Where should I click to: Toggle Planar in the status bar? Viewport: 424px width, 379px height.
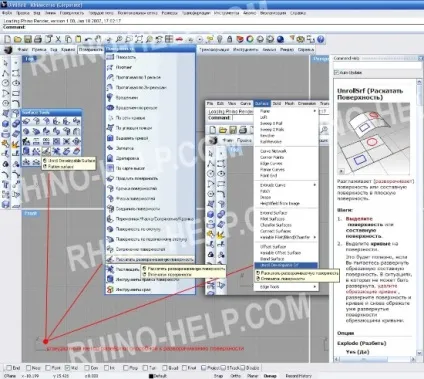click(252, 376)
